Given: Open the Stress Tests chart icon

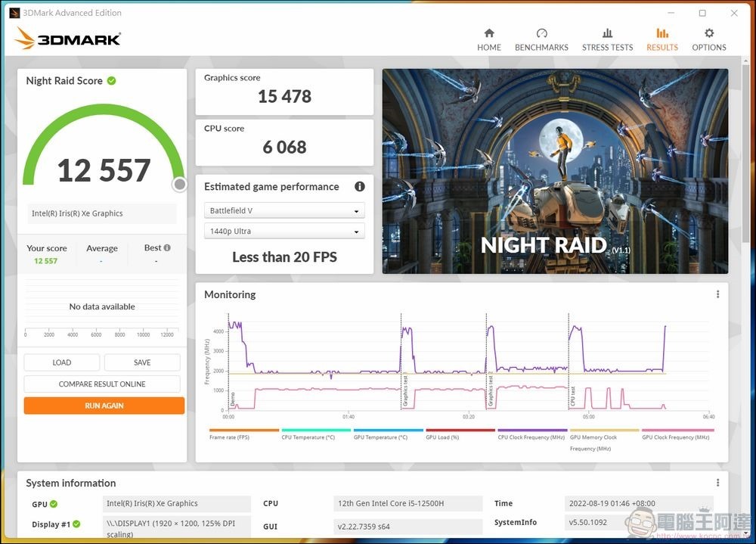Looking at the screenshot, I should click(607, 33).
